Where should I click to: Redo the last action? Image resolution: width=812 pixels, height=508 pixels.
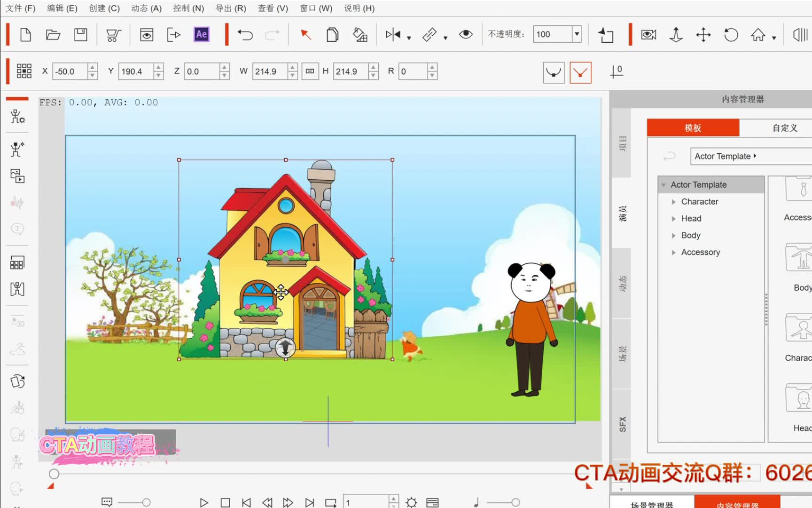click(272, 35)
